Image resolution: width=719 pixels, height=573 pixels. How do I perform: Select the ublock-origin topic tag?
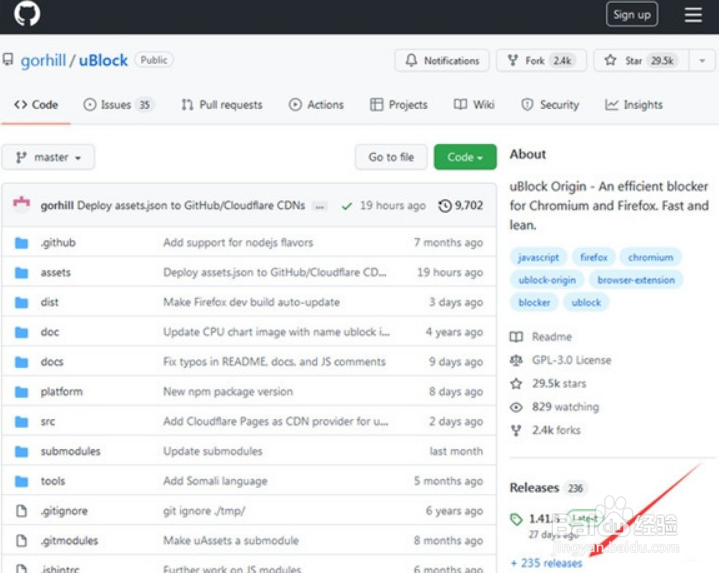(x=547, y=280)
